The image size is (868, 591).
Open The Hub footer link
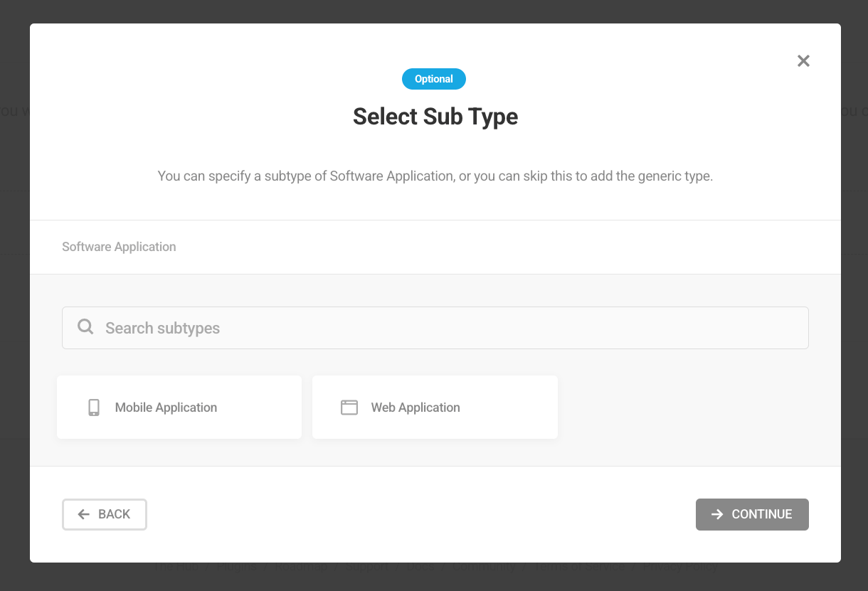pos(175,566)
